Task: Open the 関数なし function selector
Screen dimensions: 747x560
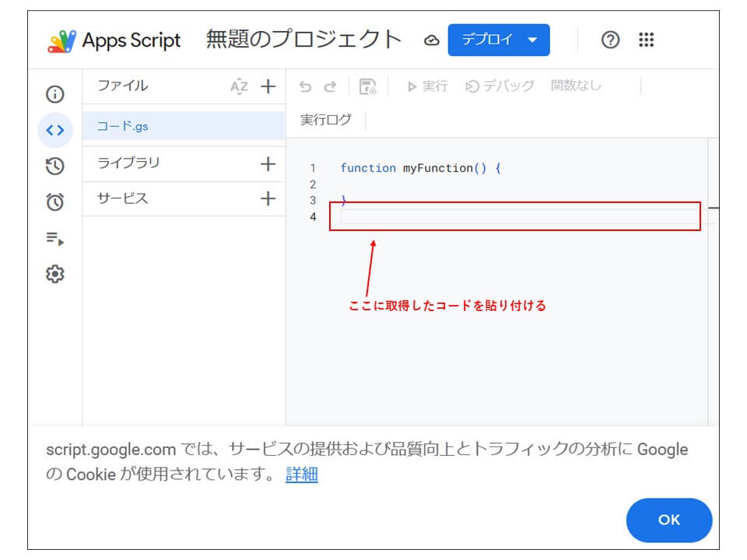Action: pos(576,86)
